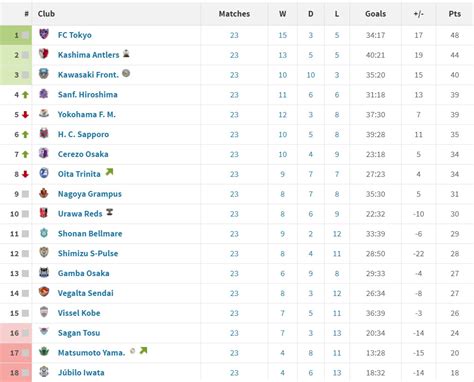Click the green promoted arrow beside Oita Trinita

[x=109, y=172]
